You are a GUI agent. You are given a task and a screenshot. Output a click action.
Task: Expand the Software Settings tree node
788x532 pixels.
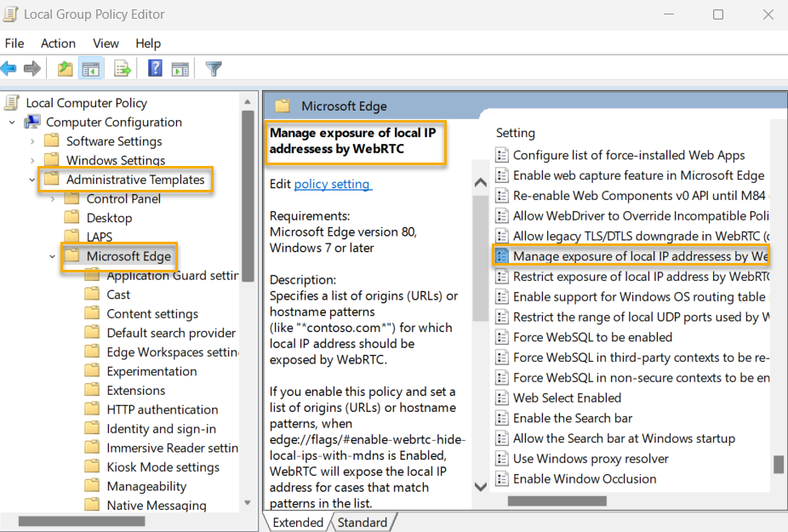[x=32, y=141]
